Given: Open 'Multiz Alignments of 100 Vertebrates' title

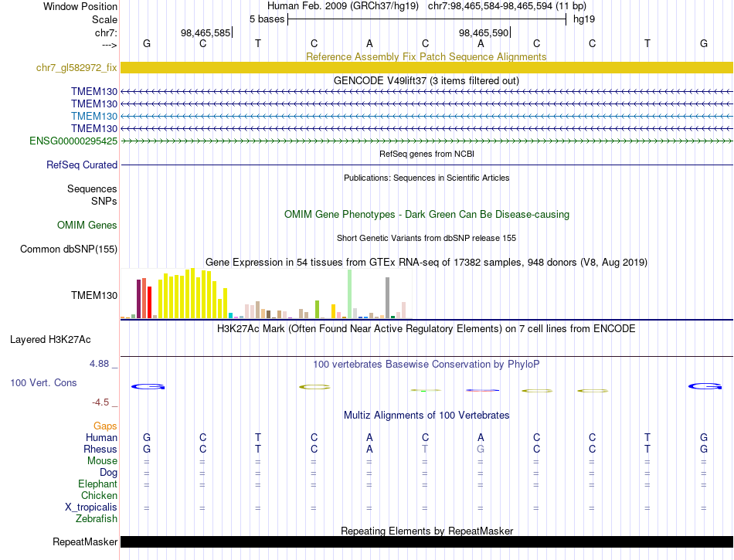Looking at the screenshot, I should 426,415.
